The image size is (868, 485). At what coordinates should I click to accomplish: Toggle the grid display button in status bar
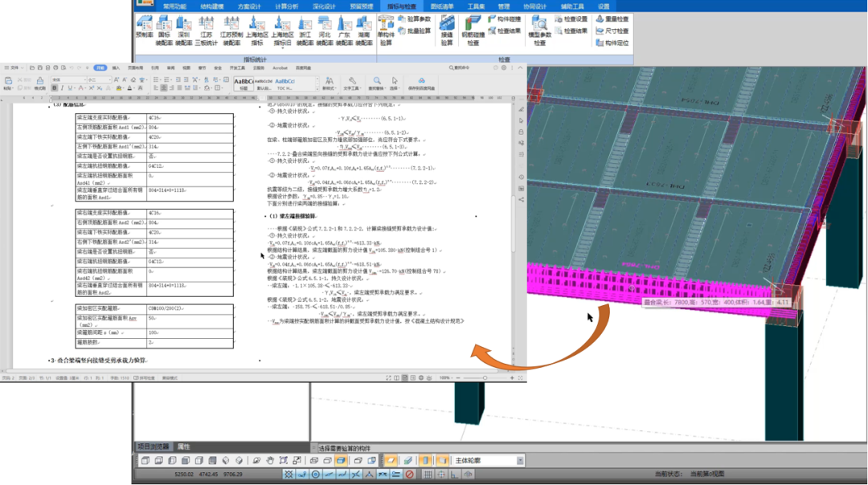point(428,475)
